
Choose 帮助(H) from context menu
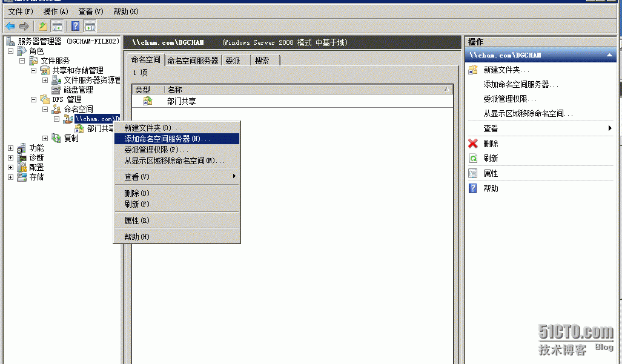177,237
